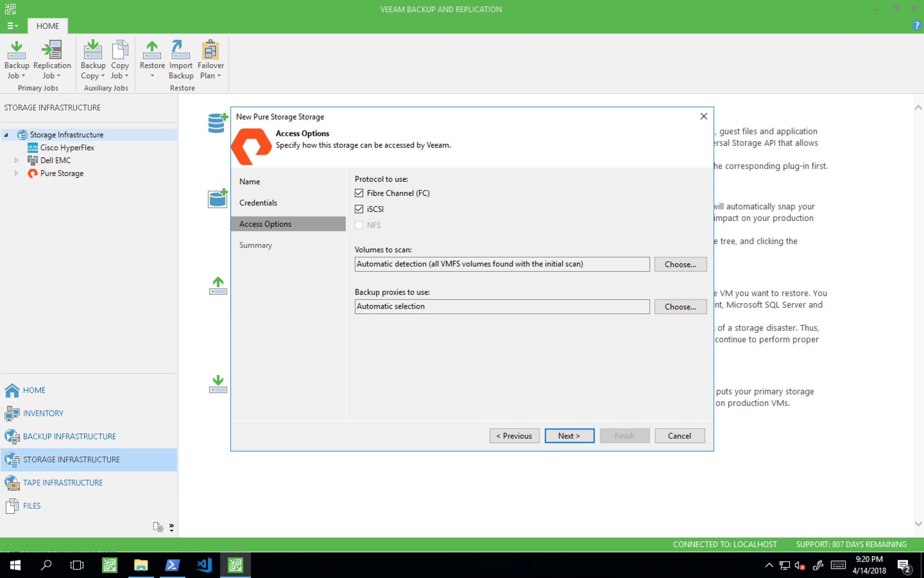Click the Restore ribbon icon
The width and height of the screenshot is (924, 578).
pyautogui.click(x=152, y=50)
